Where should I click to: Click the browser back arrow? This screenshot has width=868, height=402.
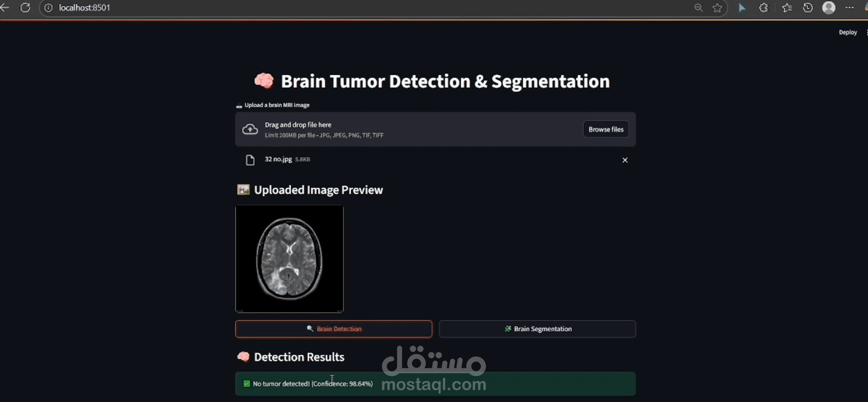coord(4,7)
